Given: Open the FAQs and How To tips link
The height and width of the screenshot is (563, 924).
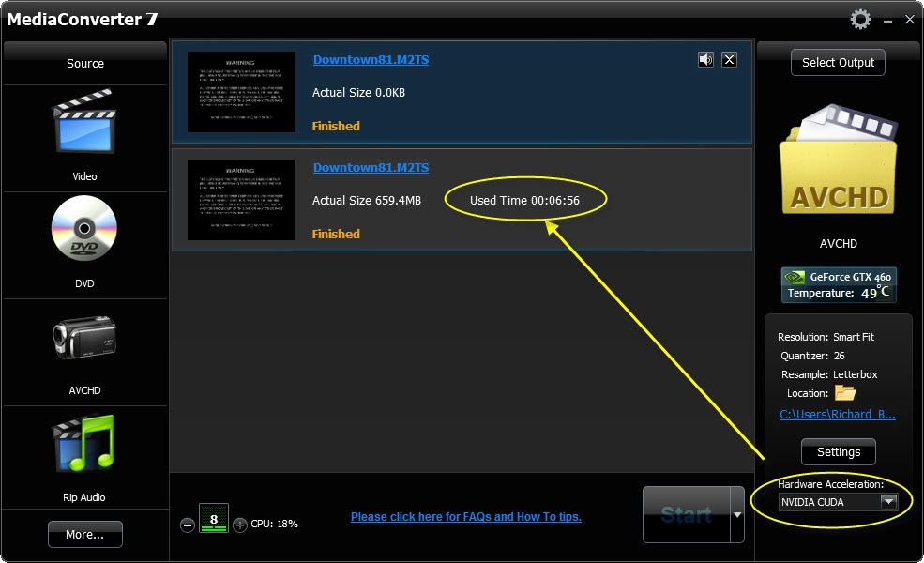Looking at the screenshot, I should pyautogui.click(x=465, y=517).
